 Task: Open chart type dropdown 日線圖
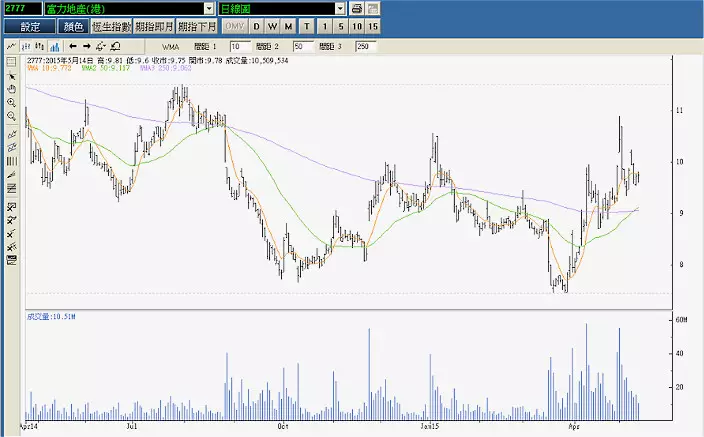click(280, 8)
